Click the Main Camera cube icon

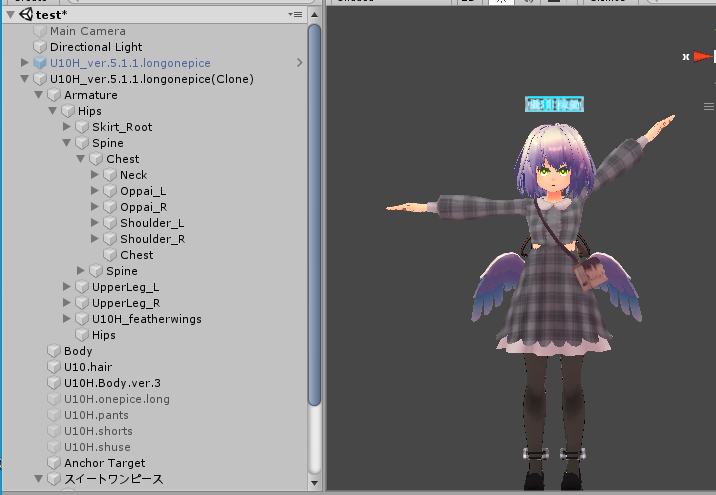tap(40, 31)
